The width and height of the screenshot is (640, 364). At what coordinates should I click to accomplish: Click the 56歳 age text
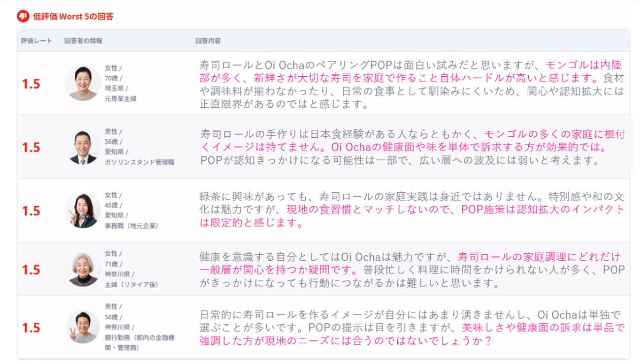(113, 142)
